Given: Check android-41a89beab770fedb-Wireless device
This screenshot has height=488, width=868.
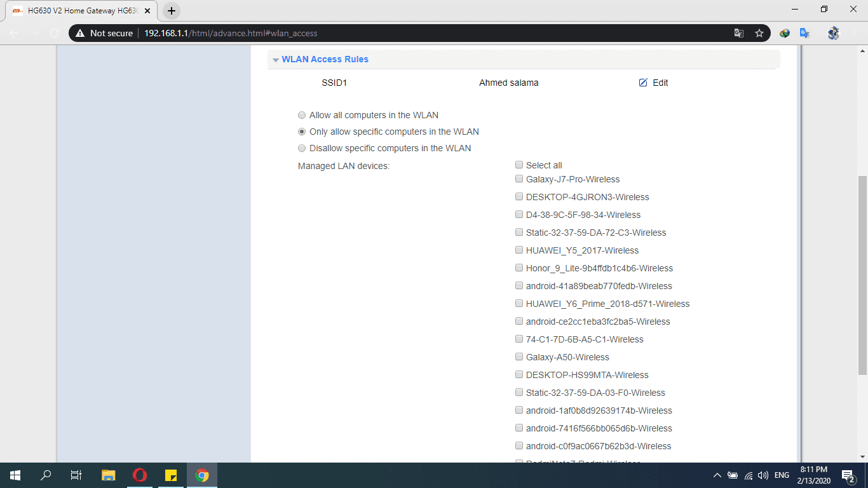Looking at the screenshot, I should point(519,285).
